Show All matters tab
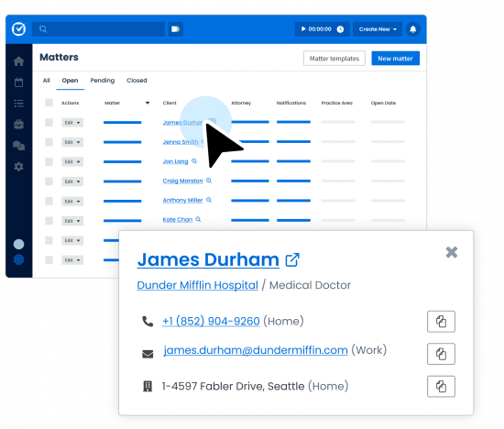 point(47,81)
